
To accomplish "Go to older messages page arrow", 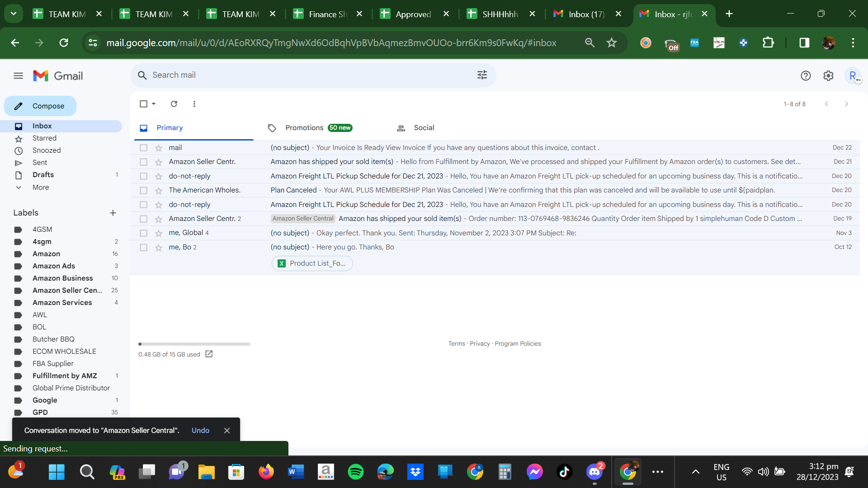I will coord(846,104).
